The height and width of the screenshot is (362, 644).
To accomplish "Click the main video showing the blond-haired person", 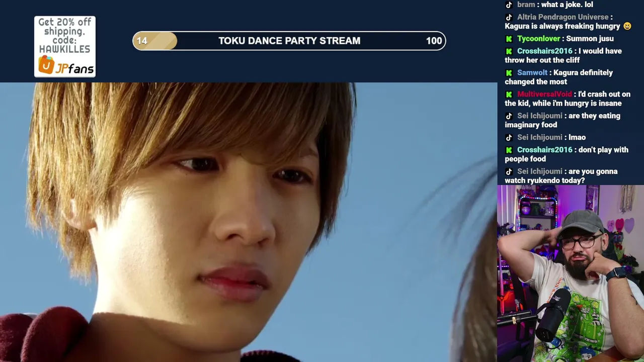I will pos(249,222).
